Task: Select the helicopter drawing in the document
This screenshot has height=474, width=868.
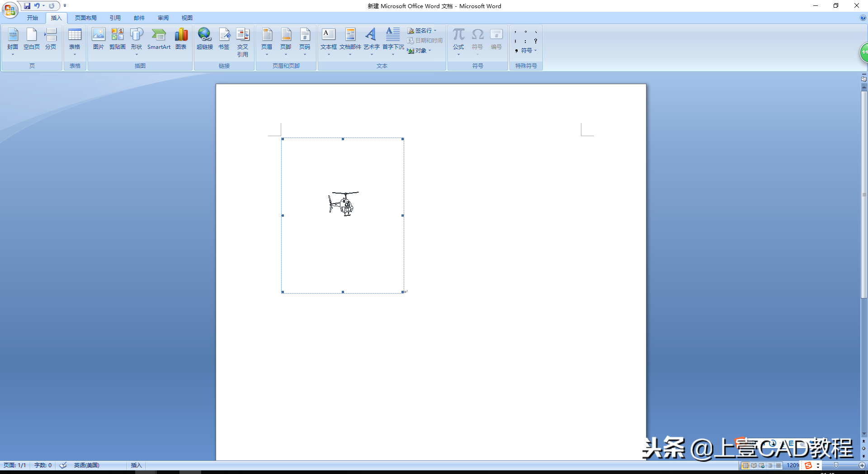Action: (x=343, y=204)
